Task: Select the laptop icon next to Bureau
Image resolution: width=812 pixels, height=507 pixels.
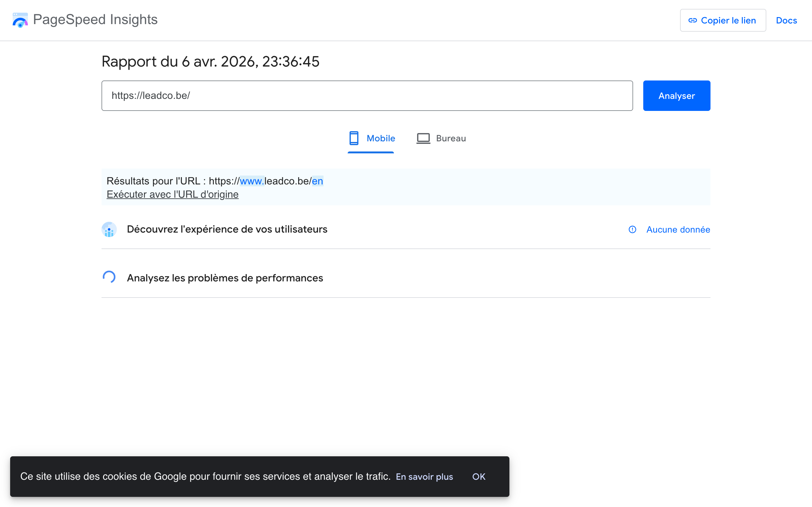Action: pyautogui.click(x=423, y=138)
